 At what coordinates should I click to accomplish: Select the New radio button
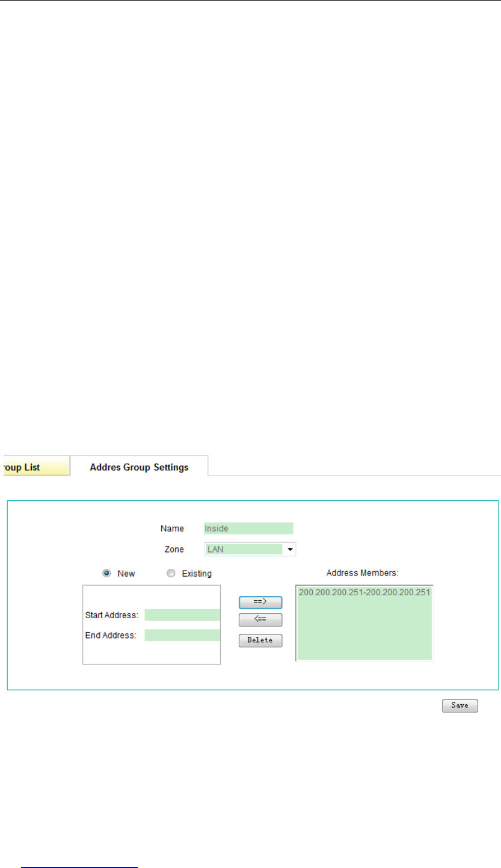(106, 574)
